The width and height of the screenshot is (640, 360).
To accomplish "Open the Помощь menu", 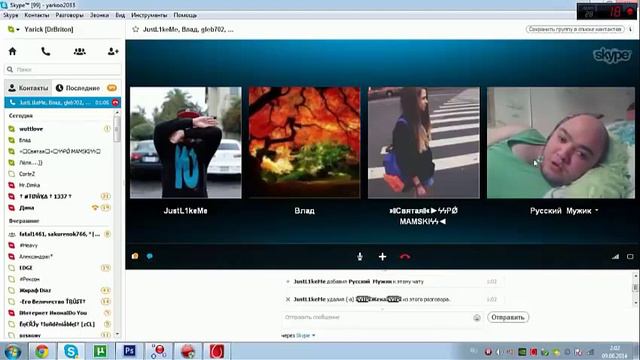I will [185, 15].
